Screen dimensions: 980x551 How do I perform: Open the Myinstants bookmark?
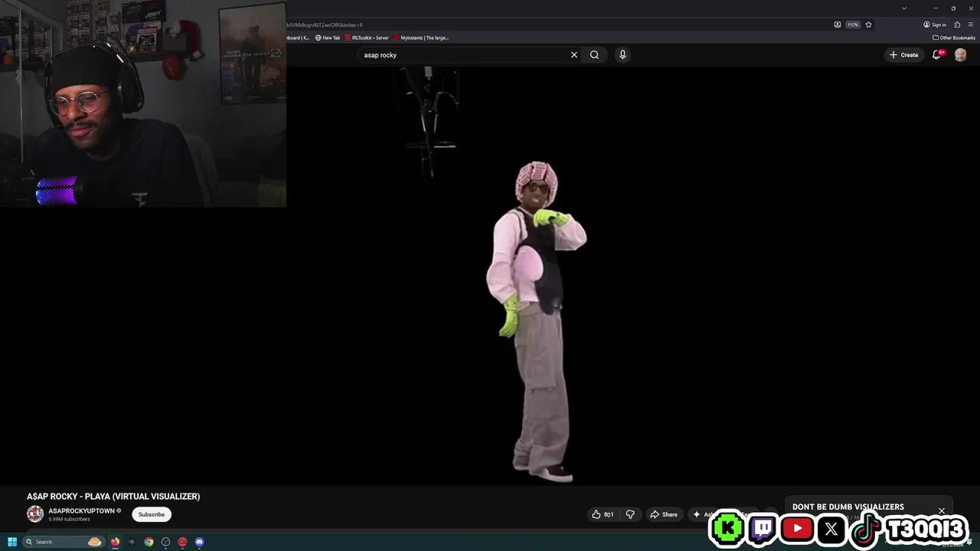(x=421, y=37)
